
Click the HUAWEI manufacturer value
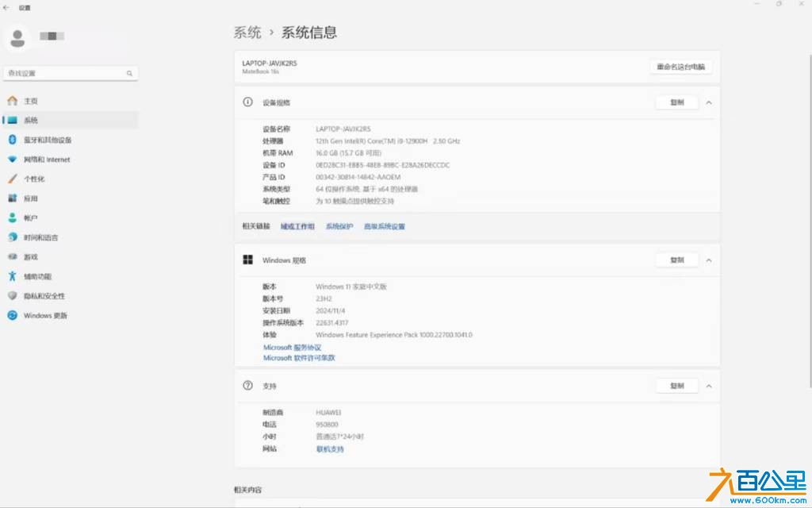328,413
